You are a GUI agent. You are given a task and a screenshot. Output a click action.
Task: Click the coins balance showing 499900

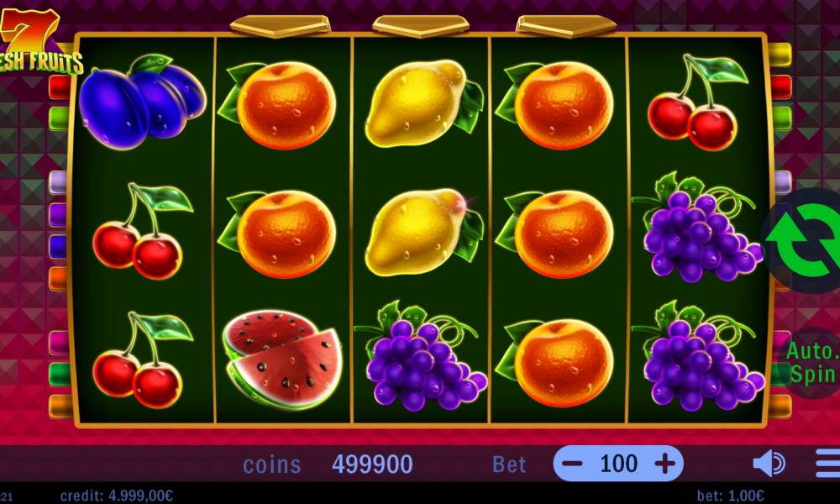point(372,465)
